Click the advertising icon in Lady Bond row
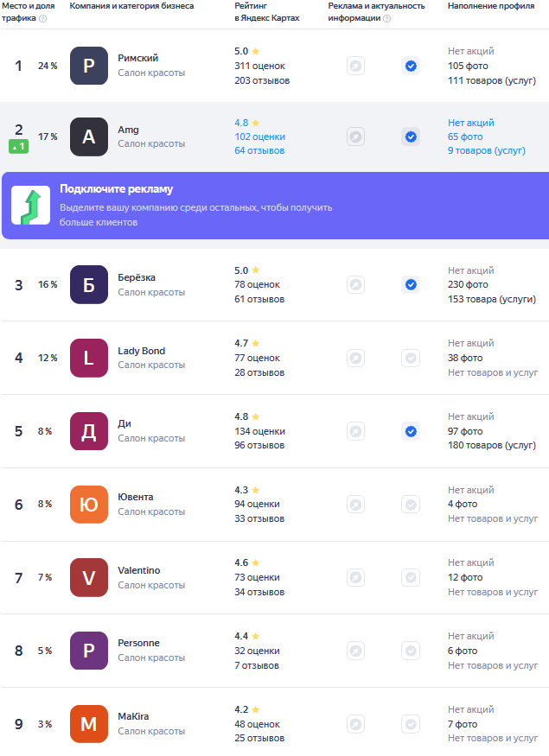Viewport: 549px width, 756px height. coord(355,358)
